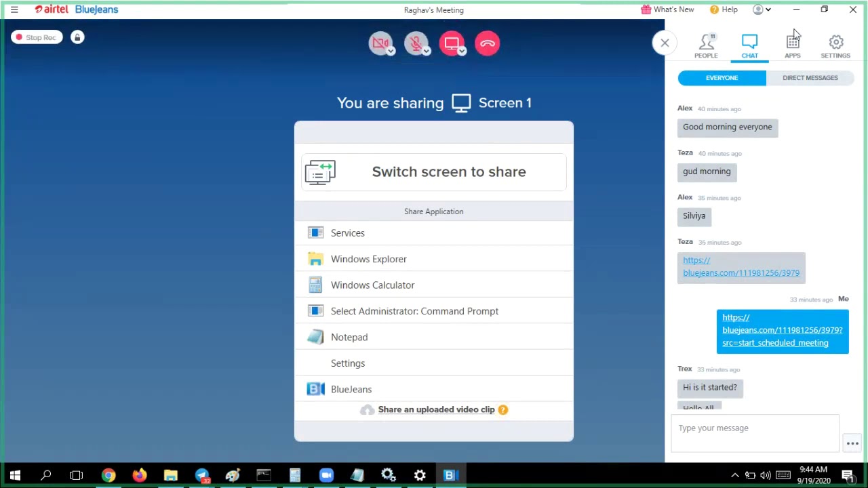Open the touch keyboard tray icon
The height and width of the screenshot is (488, 868).
coord(783,475)
